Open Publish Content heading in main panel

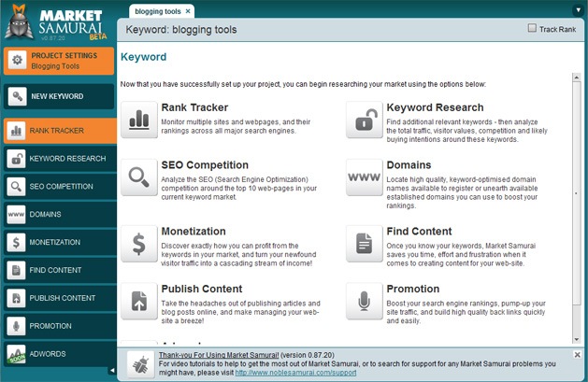coord(202,290)
